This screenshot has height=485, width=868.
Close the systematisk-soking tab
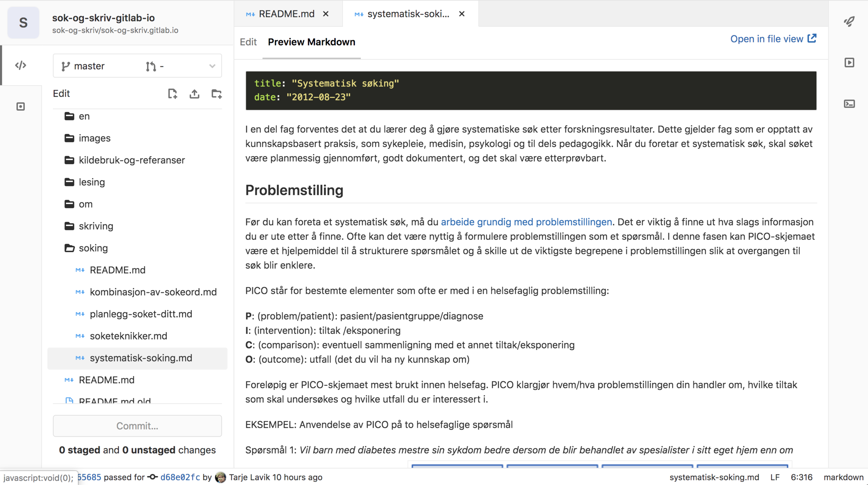click(462, 14)
